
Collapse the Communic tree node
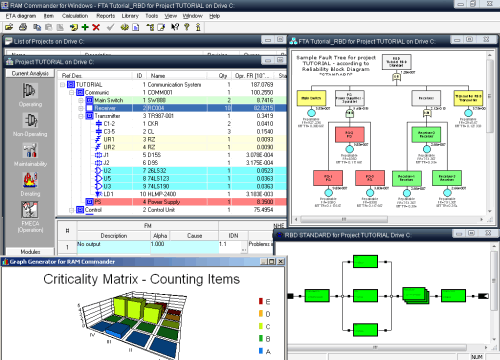tap(71, 92)
